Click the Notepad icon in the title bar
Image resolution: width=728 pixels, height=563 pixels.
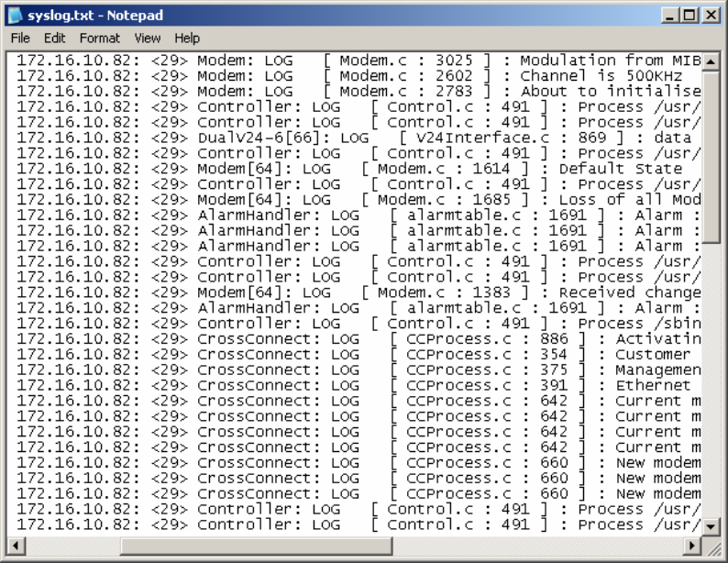pyautogui.click(x=15, y=15)
